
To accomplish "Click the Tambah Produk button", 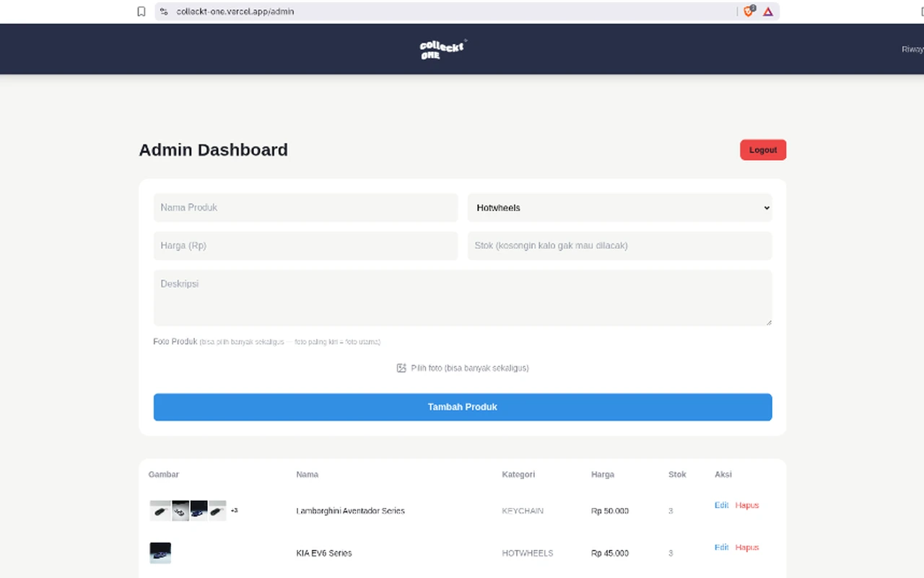I will point(463,407).
